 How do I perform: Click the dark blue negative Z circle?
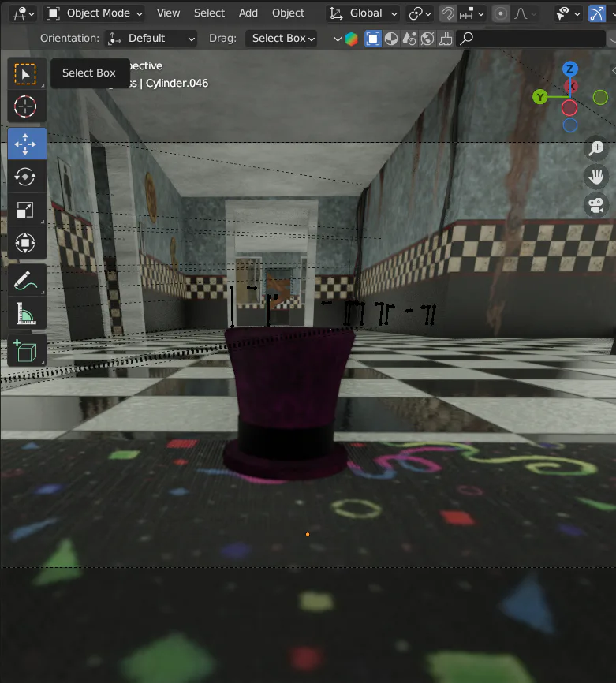tap(569, 125)
